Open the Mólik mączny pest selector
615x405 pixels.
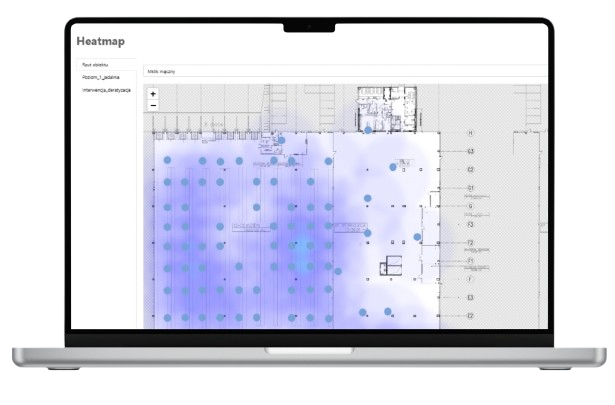pyautogui.click(x=345, y=71)
